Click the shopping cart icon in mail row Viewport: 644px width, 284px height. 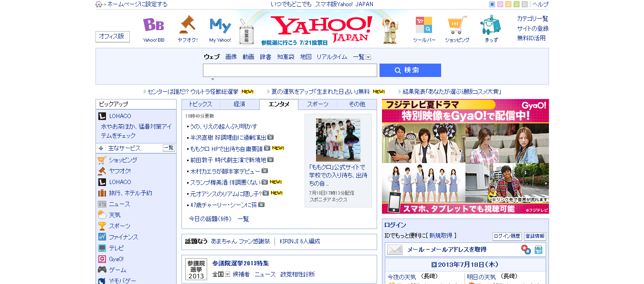point(538,250)
